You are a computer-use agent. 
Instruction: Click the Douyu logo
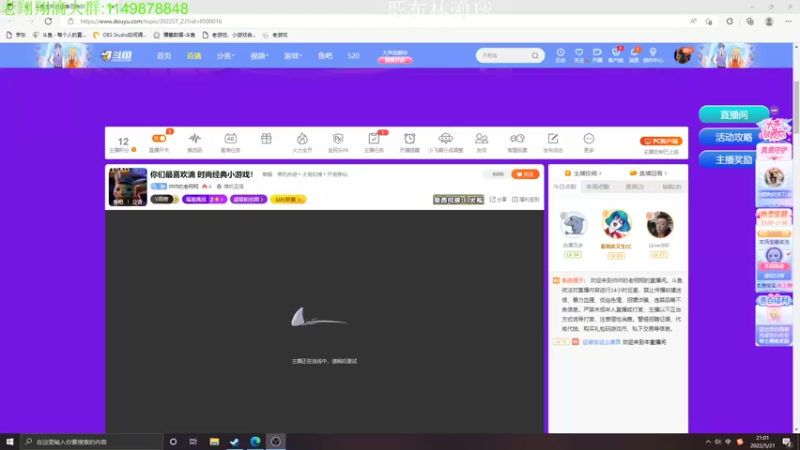[116, 56]
